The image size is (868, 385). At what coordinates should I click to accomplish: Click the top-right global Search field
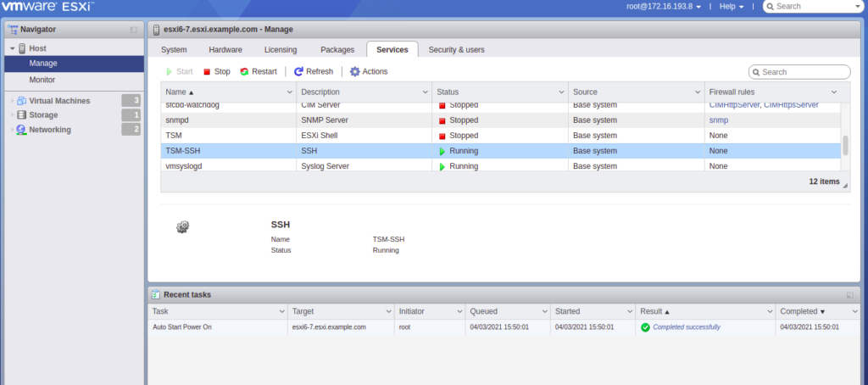(x=813, y=7)
